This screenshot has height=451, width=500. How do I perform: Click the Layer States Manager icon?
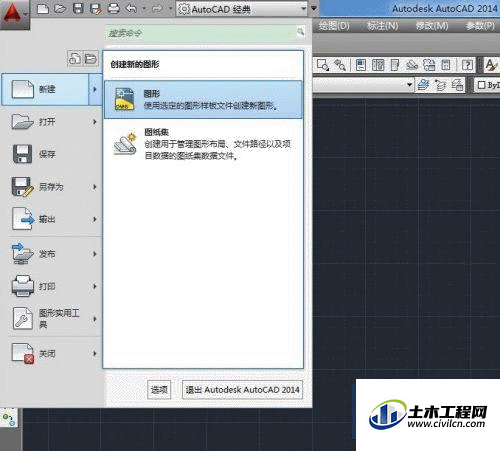click(x=457, y=85)
